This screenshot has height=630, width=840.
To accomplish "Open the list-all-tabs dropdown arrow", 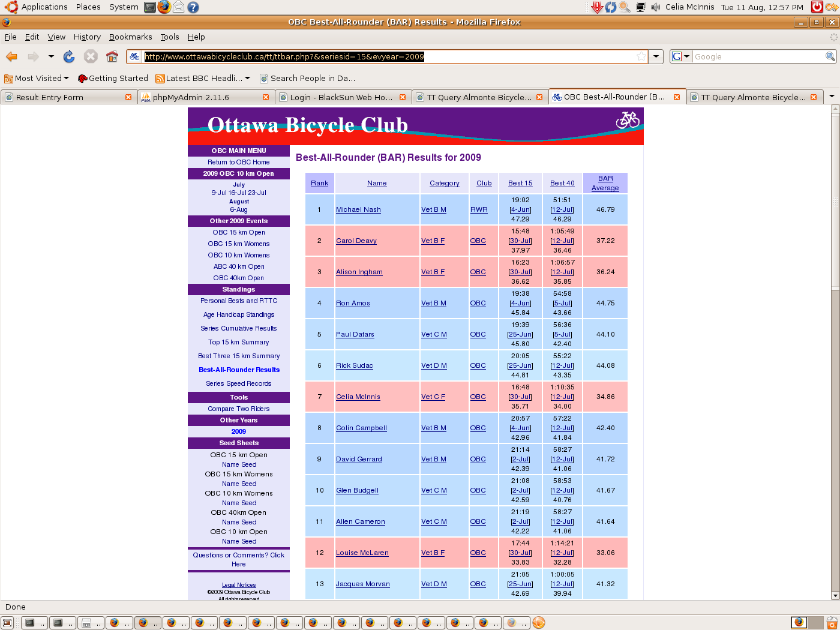I will (832, 97).
